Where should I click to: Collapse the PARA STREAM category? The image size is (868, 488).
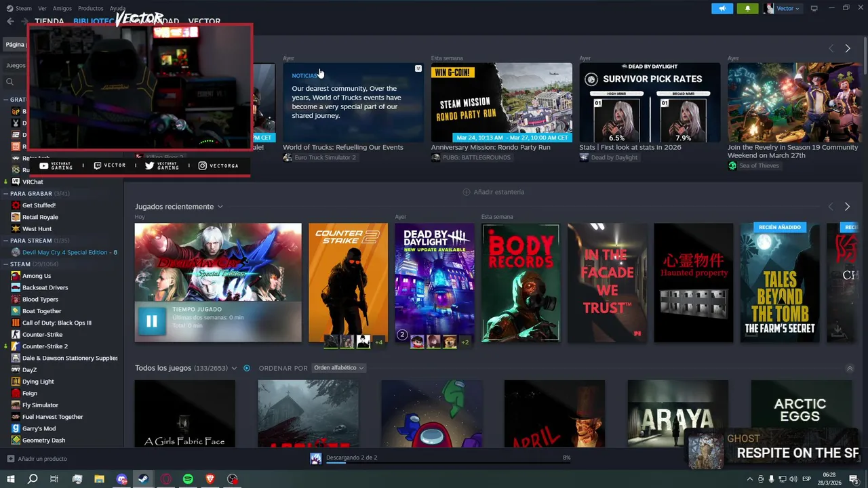pos(6,241)
